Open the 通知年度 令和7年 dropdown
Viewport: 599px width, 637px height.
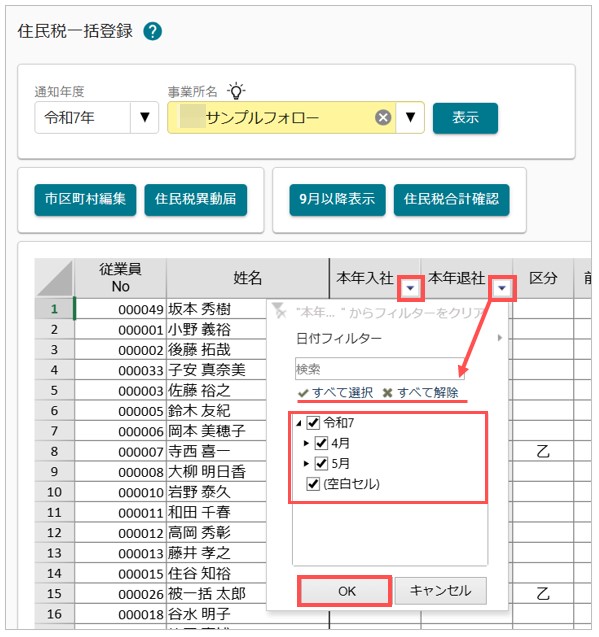[x=144, y=117]
